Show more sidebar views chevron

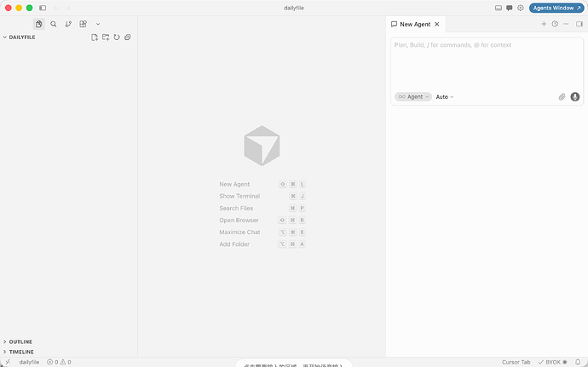click(98, 24)
